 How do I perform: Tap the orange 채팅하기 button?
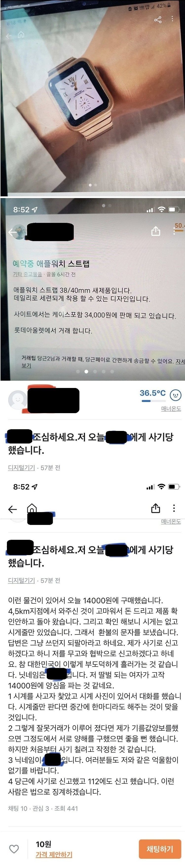click(x=160, y=849)
